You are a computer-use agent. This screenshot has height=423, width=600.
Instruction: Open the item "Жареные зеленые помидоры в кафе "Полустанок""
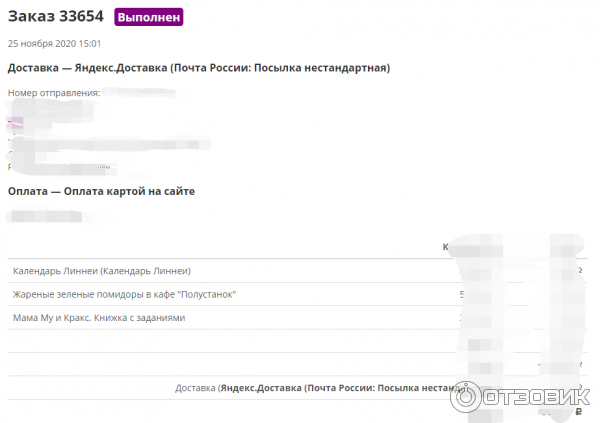tap(124, 294)
